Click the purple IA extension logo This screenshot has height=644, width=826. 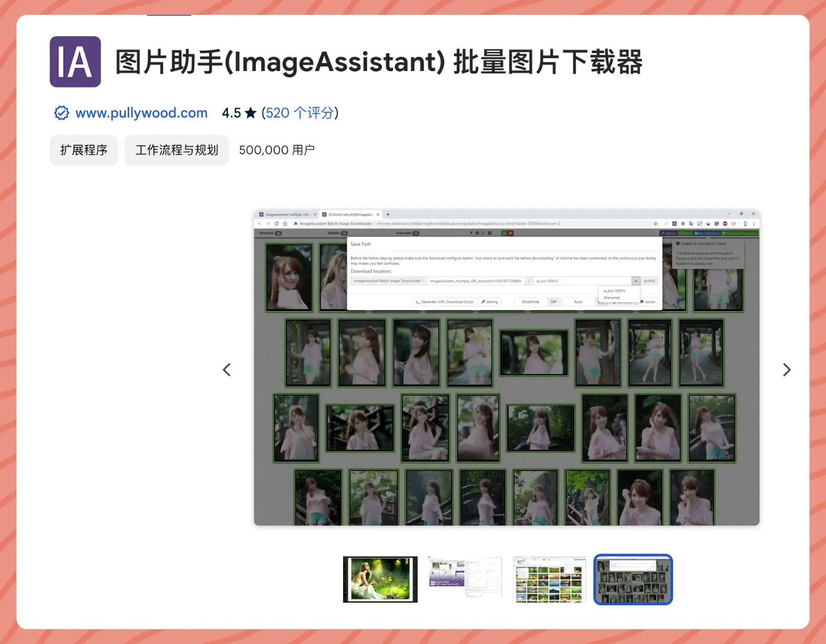tap(75, 62)
